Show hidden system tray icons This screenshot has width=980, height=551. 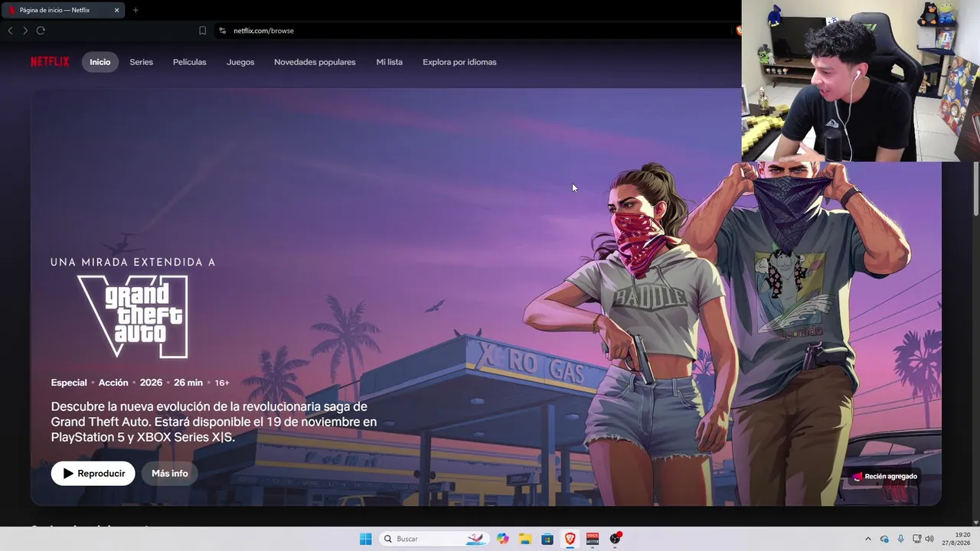click(867, 539)
